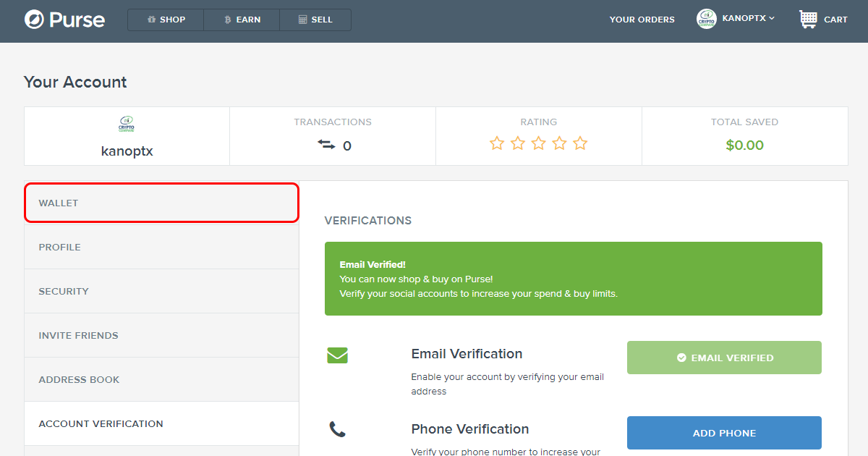Open the Security tab
This screenshot has width=868, height=456.
[x=161, y=291]
